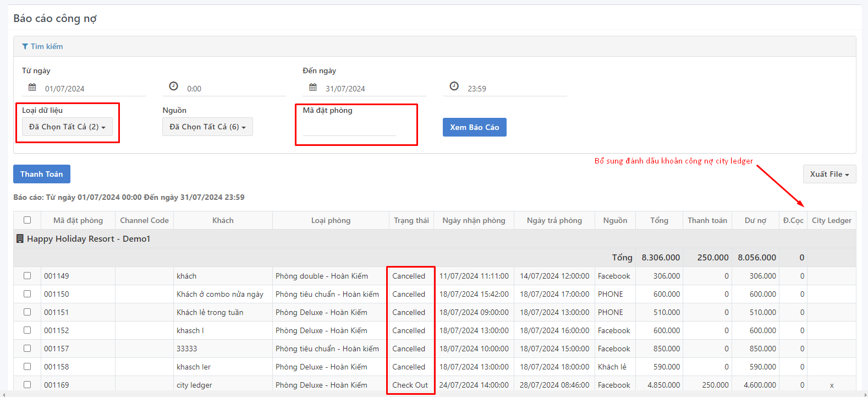The width and height of the screenshot is (868, 397).
Task: Expand the Xuất File export dropdown
Action: coord(829,174)
